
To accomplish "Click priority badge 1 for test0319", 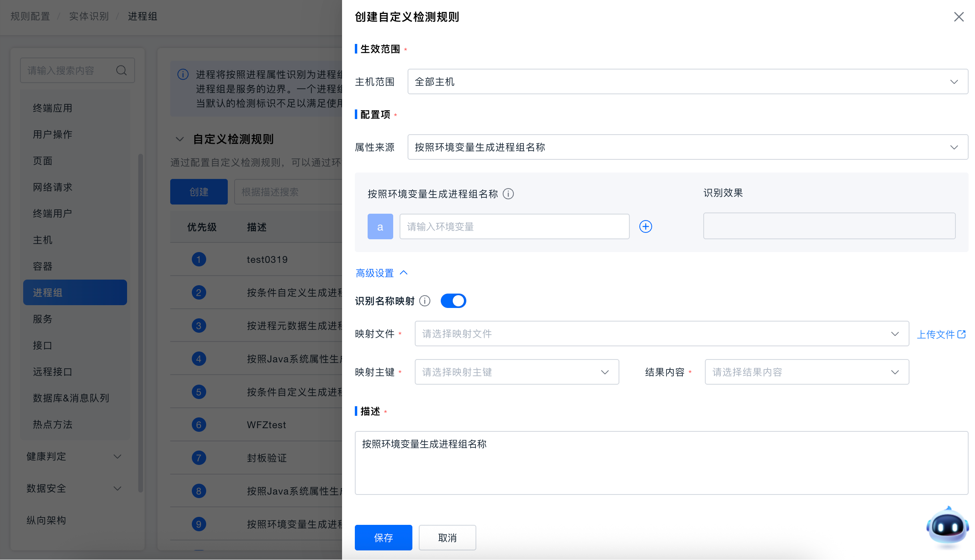I will point(199,259).
